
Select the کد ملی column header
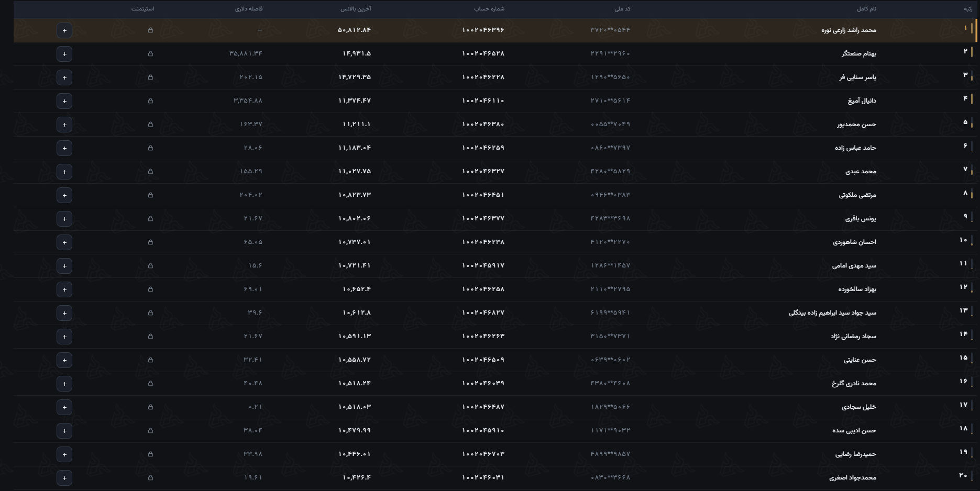click(x=622, y=9)
